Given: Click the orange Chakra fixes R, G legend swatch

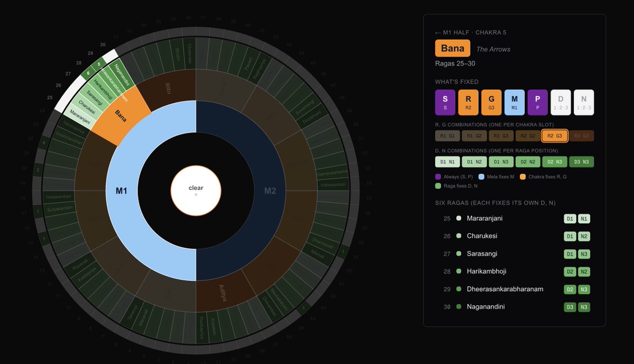Looking at the screenshot, I should pos(523,176).
